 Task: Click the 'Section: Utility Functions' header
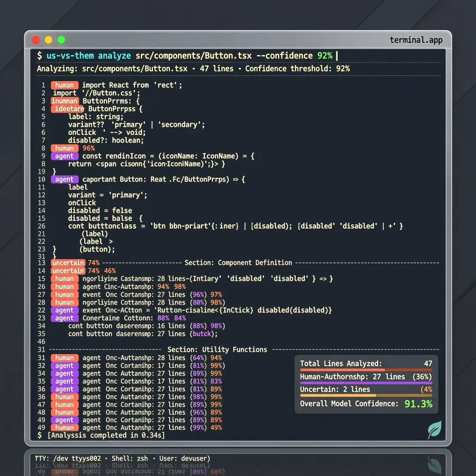point(217,350)
